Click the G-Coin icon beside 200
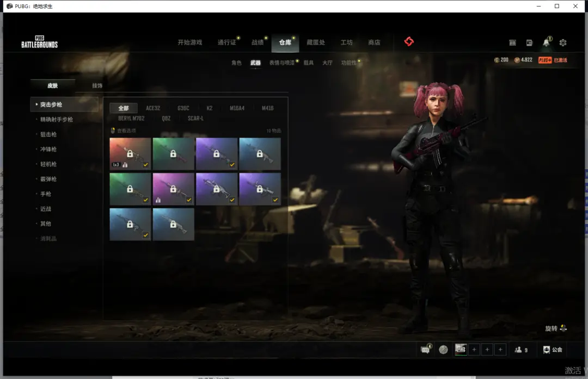Viewport: 588px width, 379px height. click(497, 60)
